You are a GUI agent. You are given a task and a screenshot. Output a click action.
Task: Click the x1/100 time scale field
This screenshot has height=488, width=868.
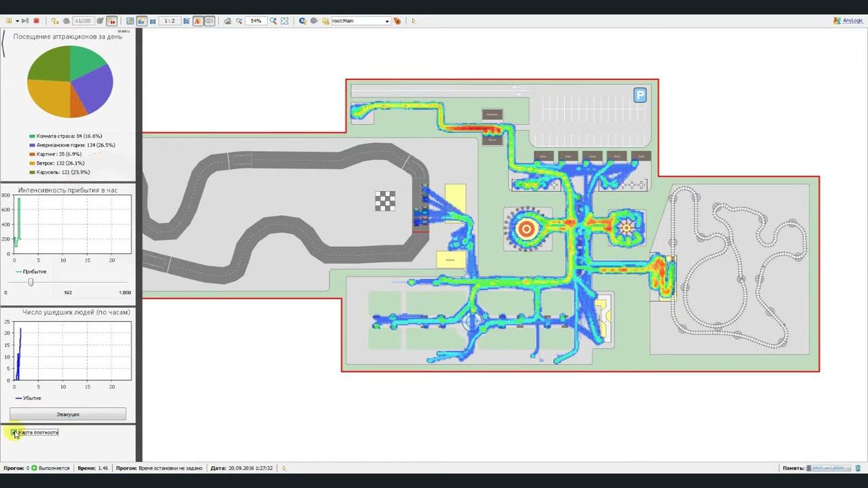tap(83, 21)
